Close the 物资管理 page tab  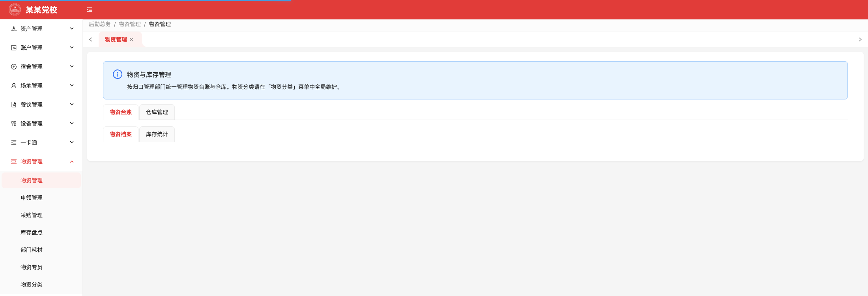pyautogui.click(x=131, y=39)
